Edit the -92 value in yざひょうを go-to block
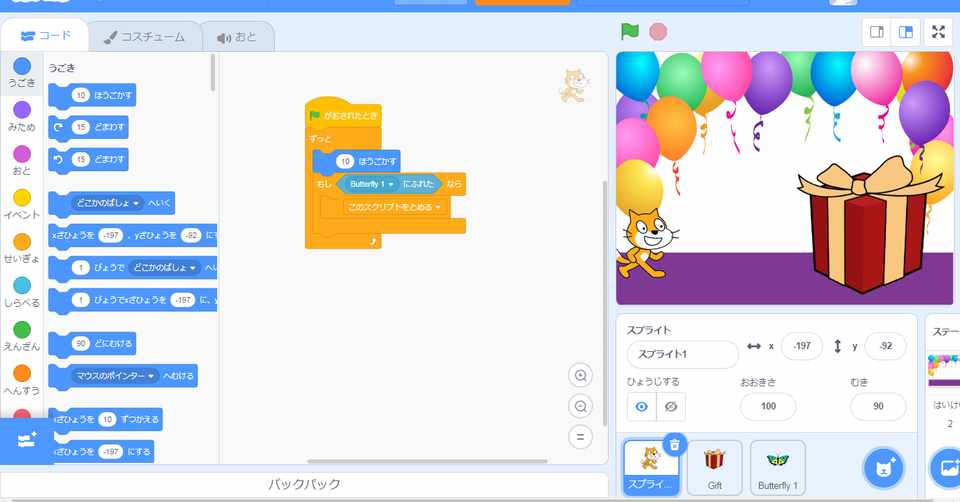The height and width of the screenshot is (502, 960). coord(191,235)
